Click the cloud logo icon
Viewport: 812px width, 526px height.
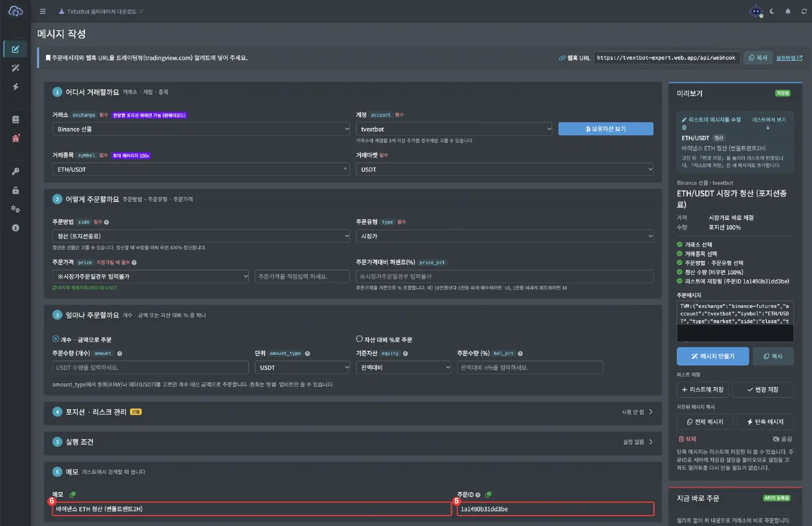[16, 11]
